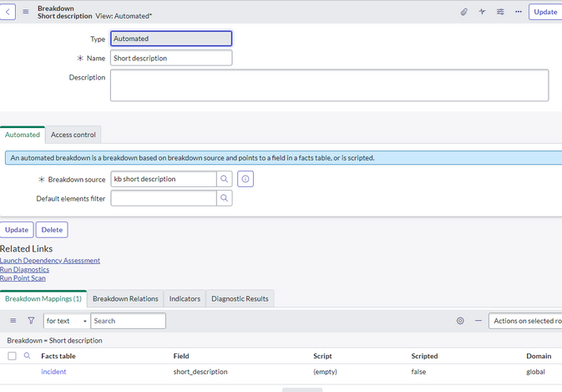
Task: Open the list controls hamburger menu
Action: (x=13, y=321)
